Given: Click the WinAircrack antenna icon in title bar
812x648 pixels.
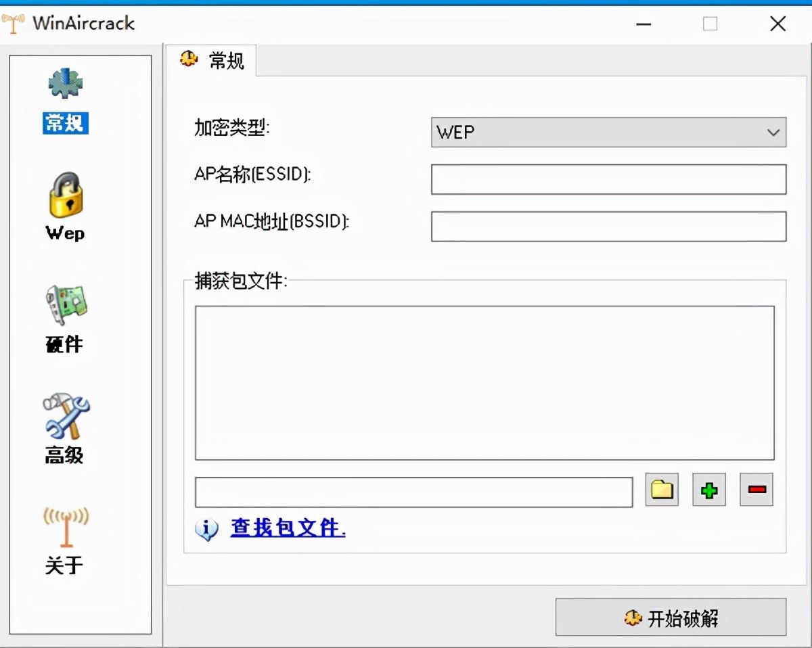Looking at the screenshot, I should 12,23.
